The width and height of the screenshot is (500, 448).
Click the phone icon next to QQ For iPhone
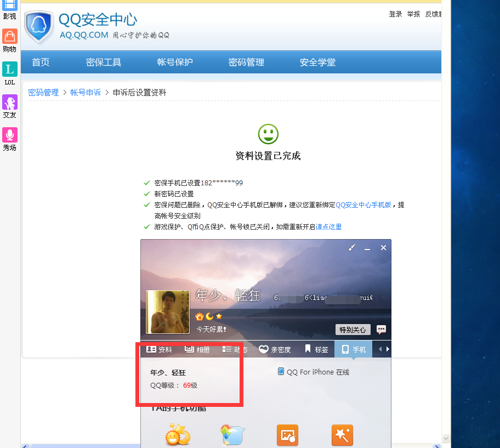pos(281,371)
